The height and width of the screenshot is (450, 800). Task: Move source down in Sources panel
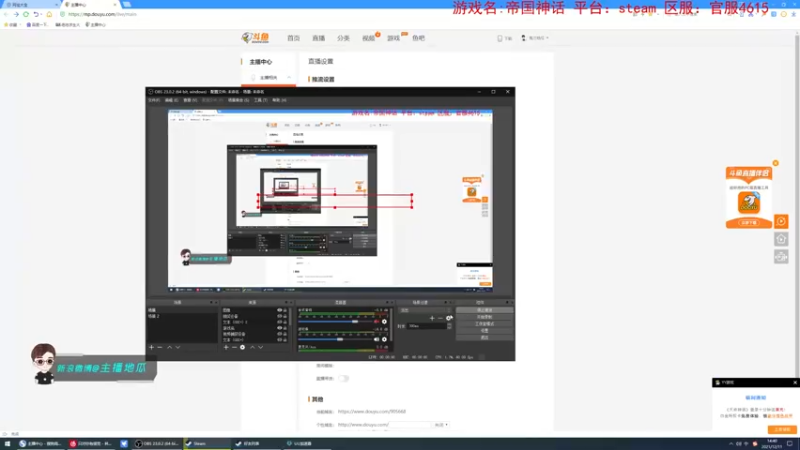261,347
